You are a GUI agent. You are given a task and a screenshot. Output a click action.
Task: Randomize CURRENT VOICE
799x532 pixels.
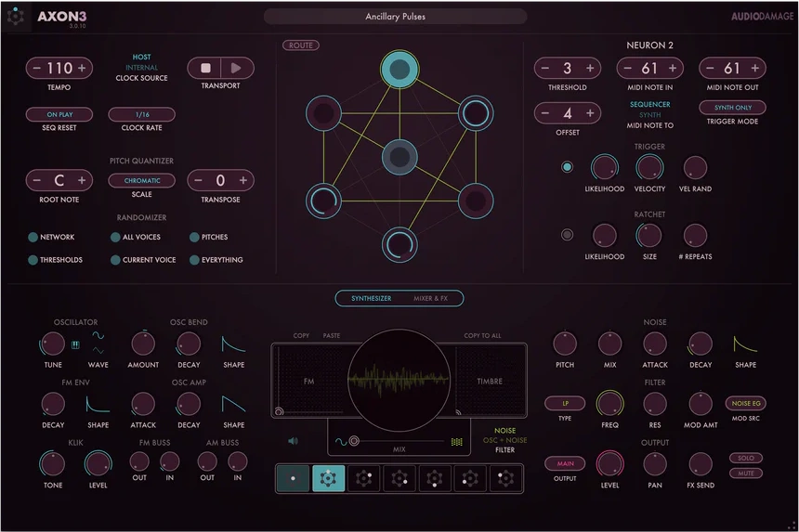(x=143, y=260)
